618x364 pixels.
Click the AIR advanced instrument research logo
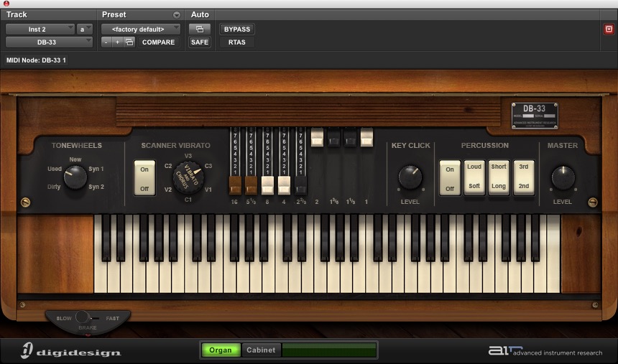545,350
